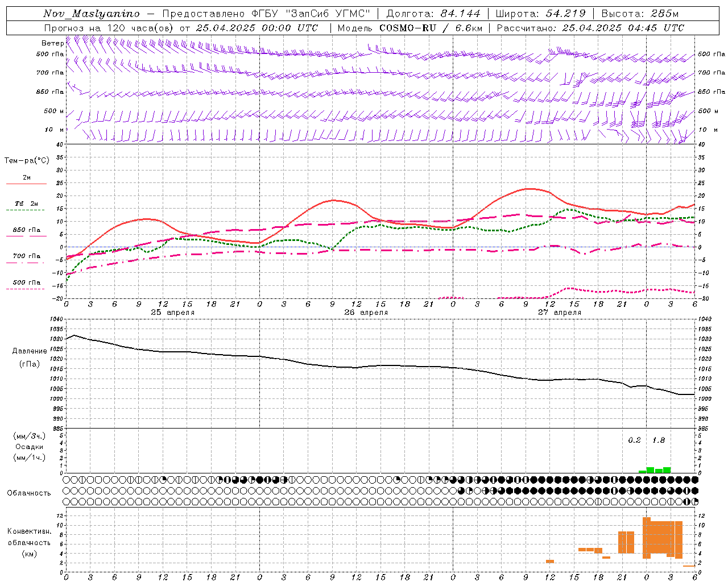Click the 850 гПа temperature legend entry
The image size is (728, 582).
[x=26, y=232]
